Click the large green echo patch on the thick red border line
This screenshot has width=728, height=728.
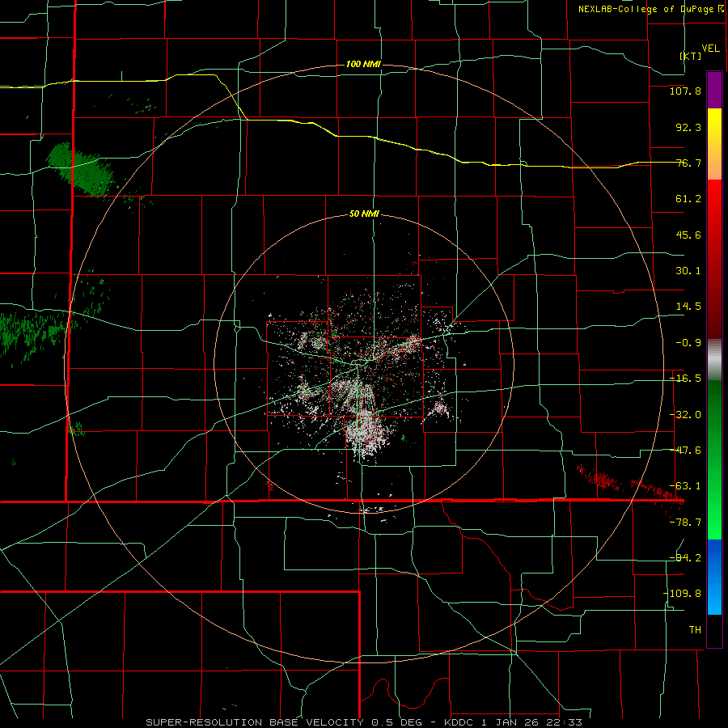[x=80, y=168]
